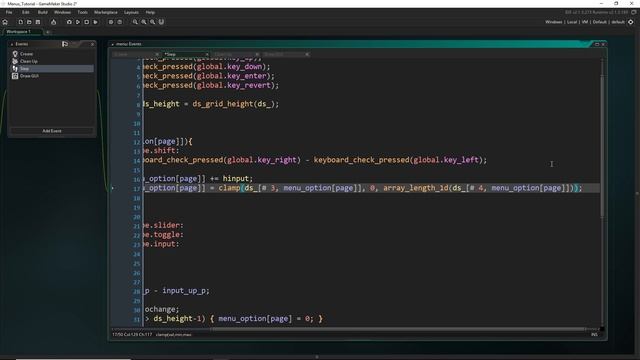
Task: Close the Draw GUI code tab
Action: pyautogui.click(x=307, y=54)
